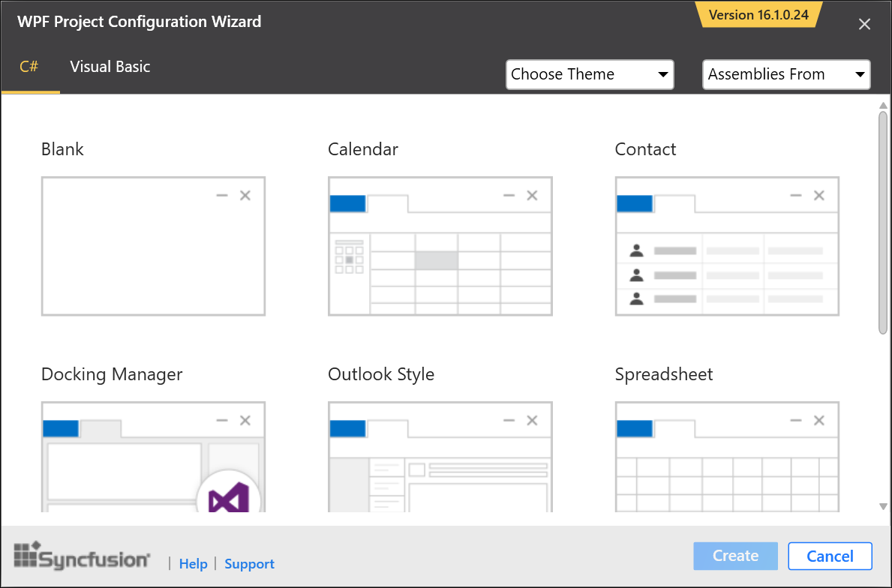The width and height of the screenshot is (892, 588).
Task: Click the Syncfusion logo in footer
Action: (83, 556)
